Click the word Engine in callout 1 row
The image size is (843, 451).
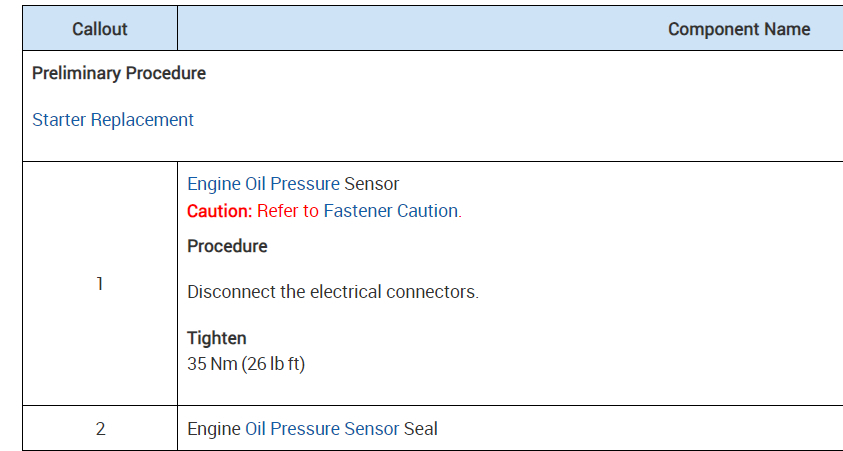214,184
